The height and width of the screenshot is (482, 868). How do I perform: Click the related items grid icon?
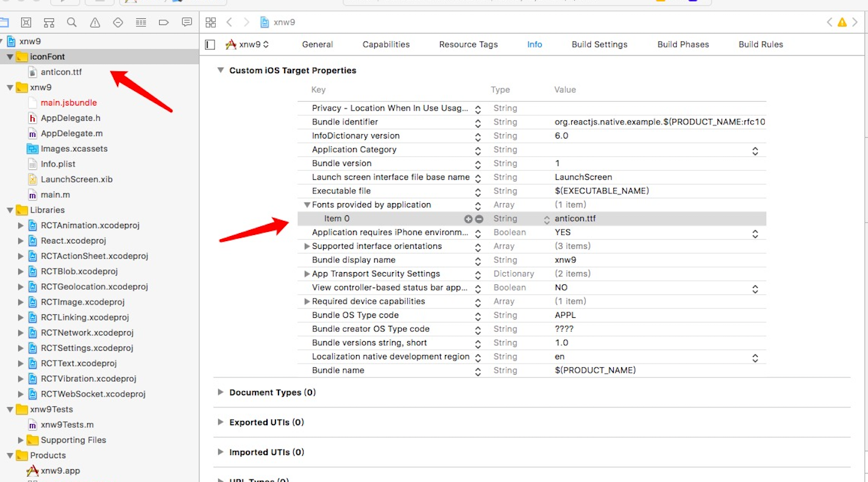[x=211, y=23]
